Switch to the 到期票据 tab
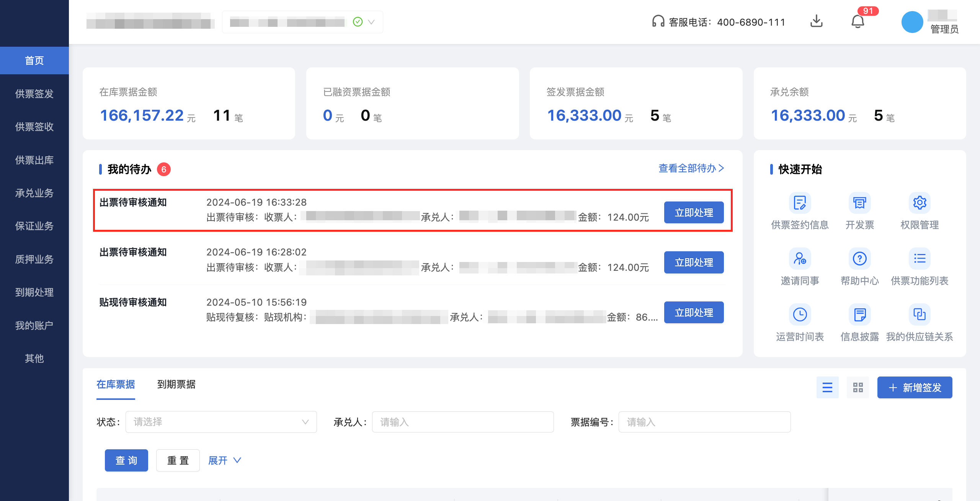Image resolution: width=980 pixels, height=501 pixels. [177, 385]
